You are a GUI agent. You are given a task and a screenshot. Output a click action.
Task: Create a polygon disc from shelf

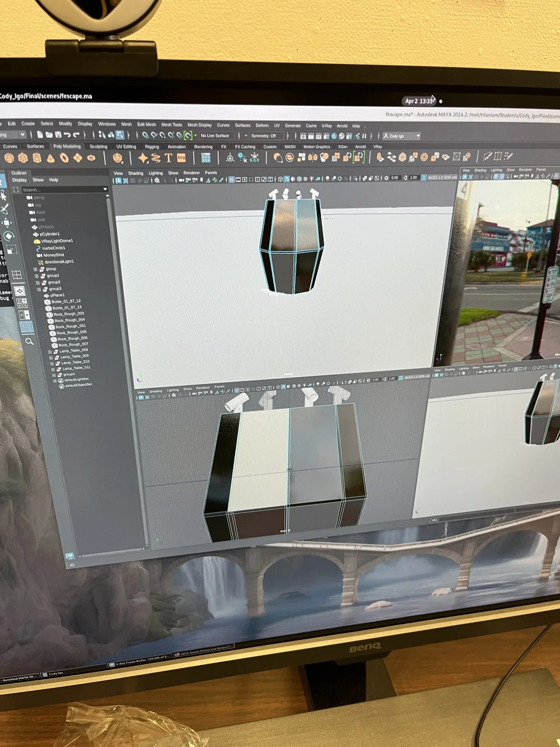pos(91,157)
